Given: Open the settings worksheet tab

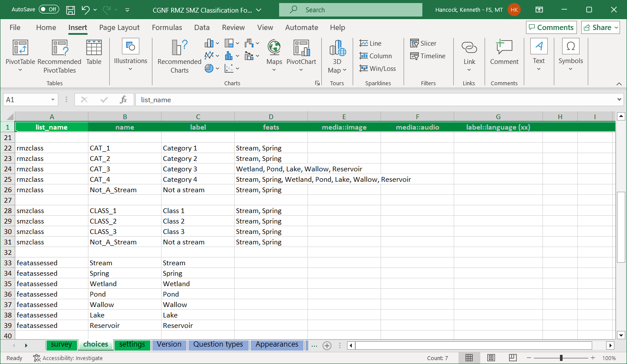Looking at the screenshot, I should (x=132, y=344).
